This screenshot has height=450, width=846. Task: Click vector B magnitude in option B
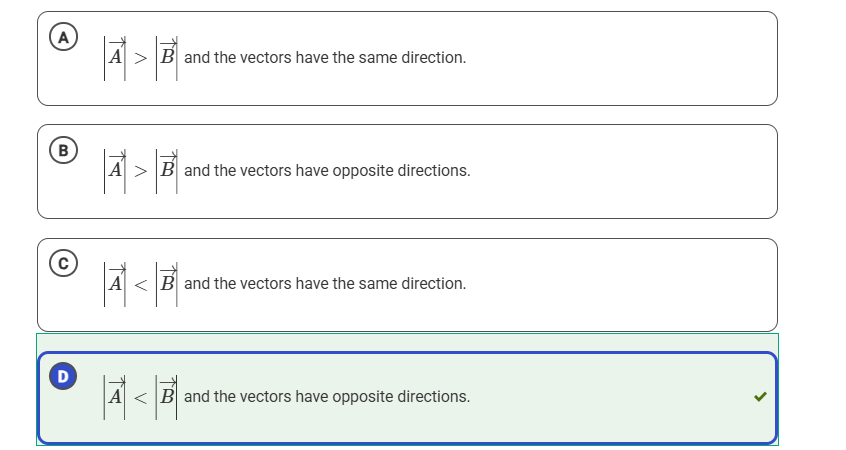pos(167,171)
